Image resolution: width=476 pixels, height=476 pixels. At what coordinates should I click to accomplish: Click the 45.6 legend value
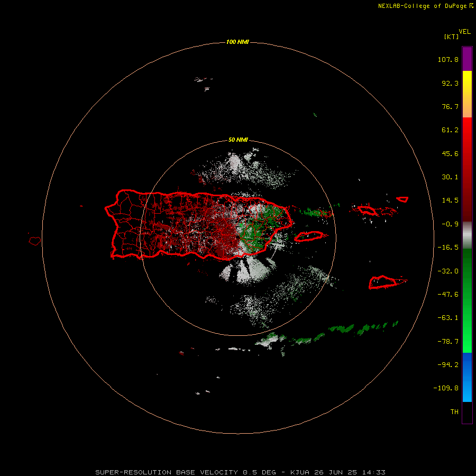click(x=450, y=153)
